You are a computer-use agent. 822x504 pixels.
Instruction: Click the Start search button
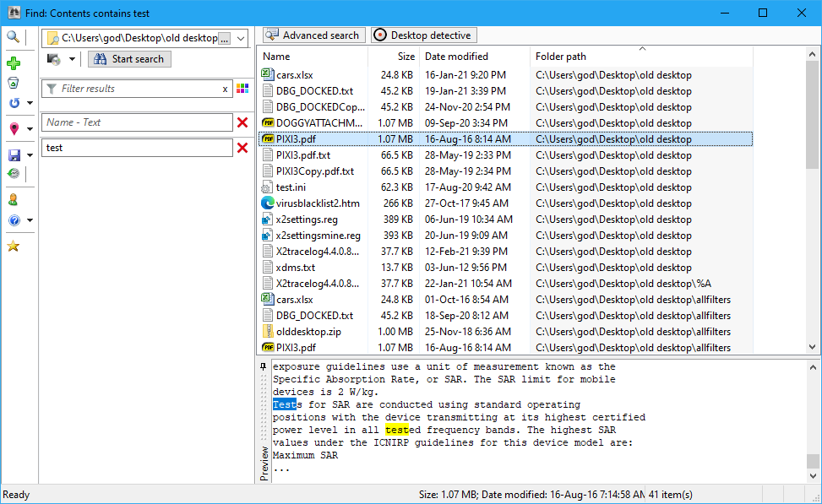(129, 59)
